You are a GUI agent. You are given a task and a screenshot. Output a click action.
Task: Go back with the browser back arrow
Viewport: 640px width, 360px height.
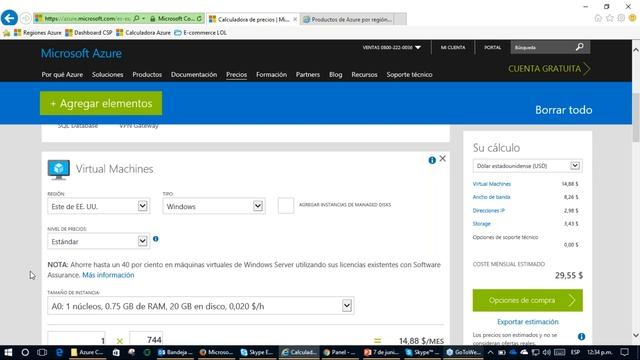9,18
